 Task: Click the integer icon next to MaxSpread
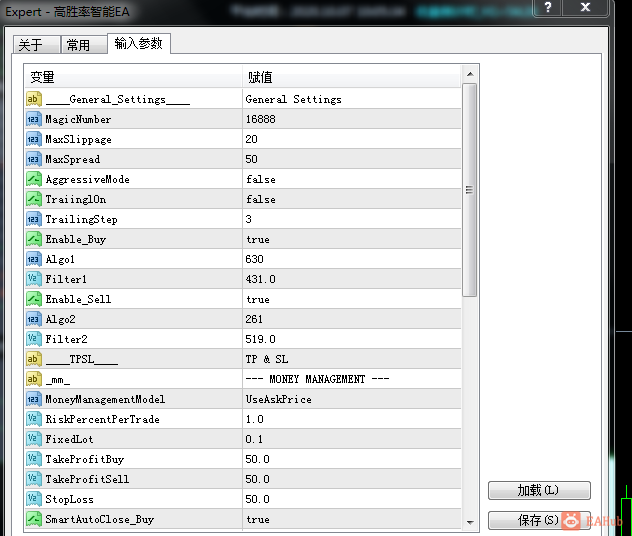[34, 159]
